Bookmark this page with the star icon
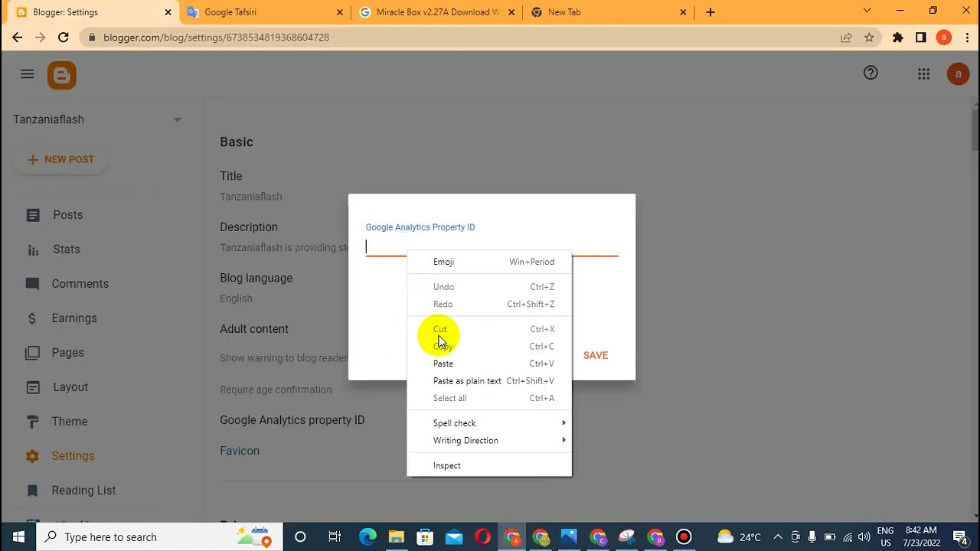980x551 pixels. [869, 37]
